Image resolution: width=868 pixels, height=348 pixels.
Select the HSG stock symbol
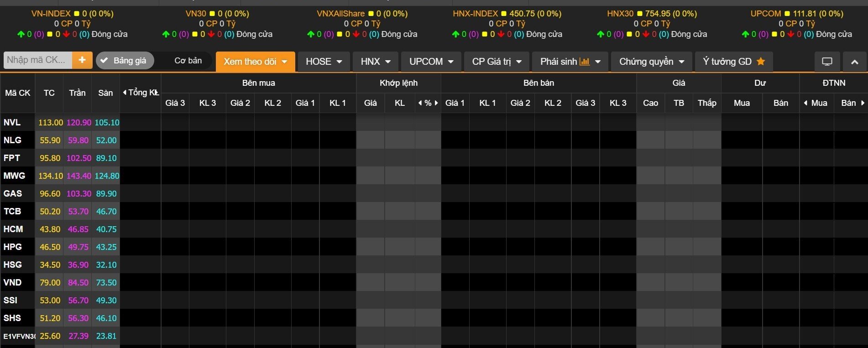(13, 265)
